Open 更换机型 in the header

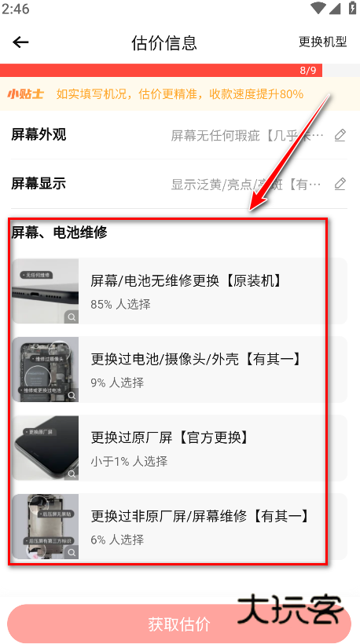pyautogui.click(x=323, y=42)
